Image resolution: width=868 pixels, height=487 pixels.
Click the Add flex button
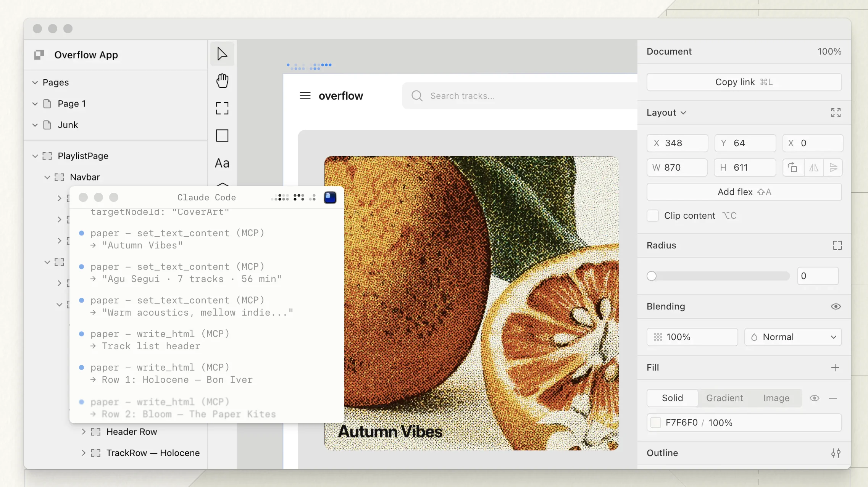(744, 192)
